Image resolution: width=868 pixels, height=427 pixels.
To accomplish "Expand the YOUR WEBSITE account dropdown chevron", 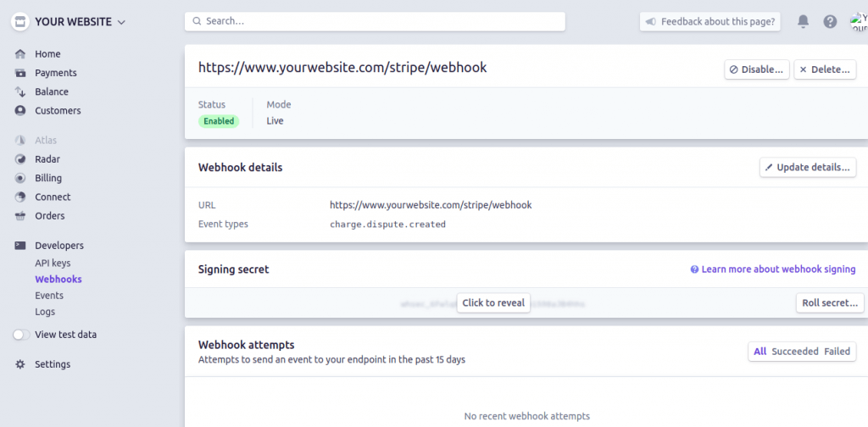I will 122,23.
